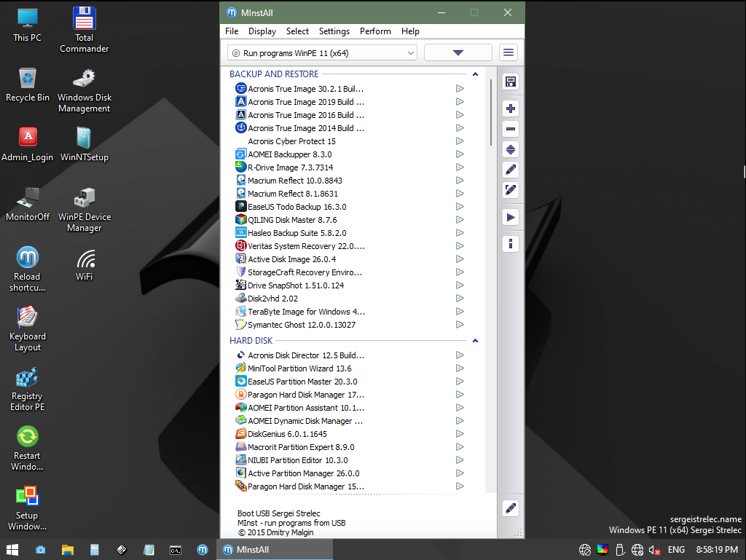
Task: Click the taskbar clock 8:58:19 PM
Action: (x=717, y=550)
